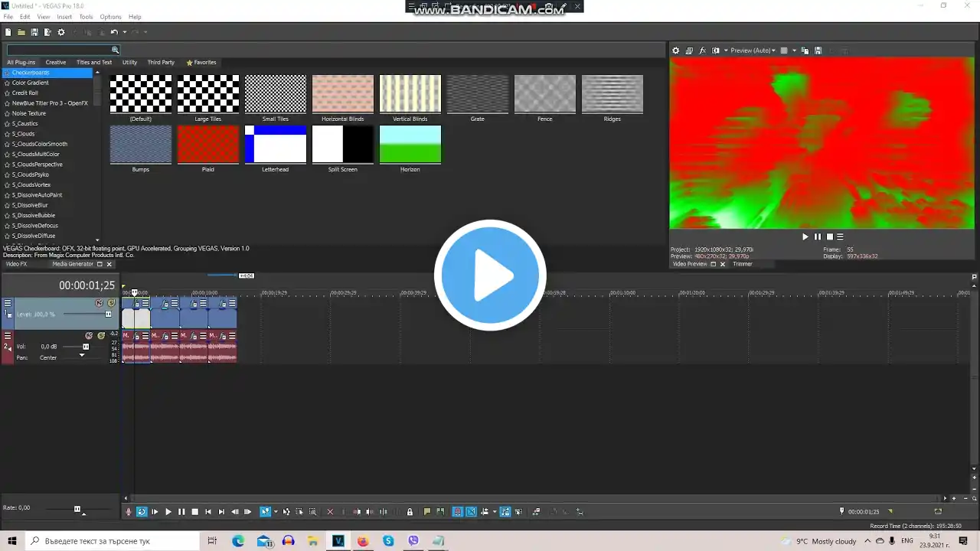Pause the video preview window
The image size is (980, 551).
(817, 237)
